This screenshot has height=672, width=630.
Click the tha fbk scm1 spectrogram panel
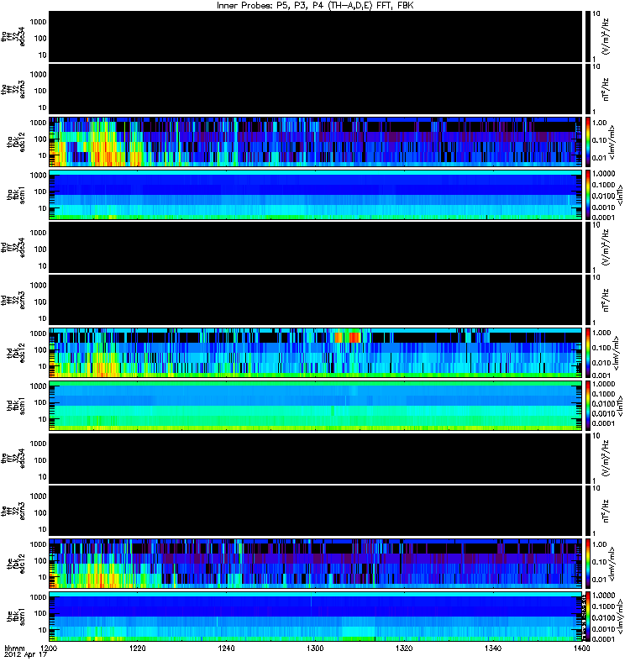(x=316, y=195)
